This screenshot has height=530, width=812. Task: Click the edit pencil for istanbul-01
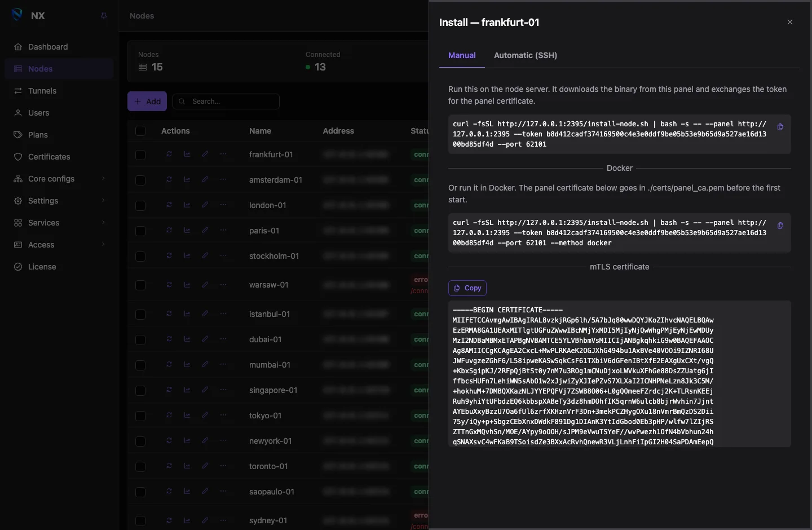(205, 313)
